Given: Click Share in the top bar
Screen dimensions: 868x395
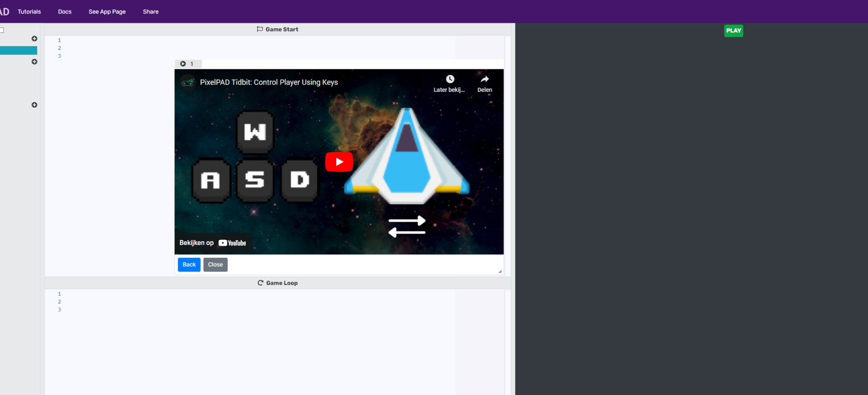Looking at the screenshot, I should point(150,12).
